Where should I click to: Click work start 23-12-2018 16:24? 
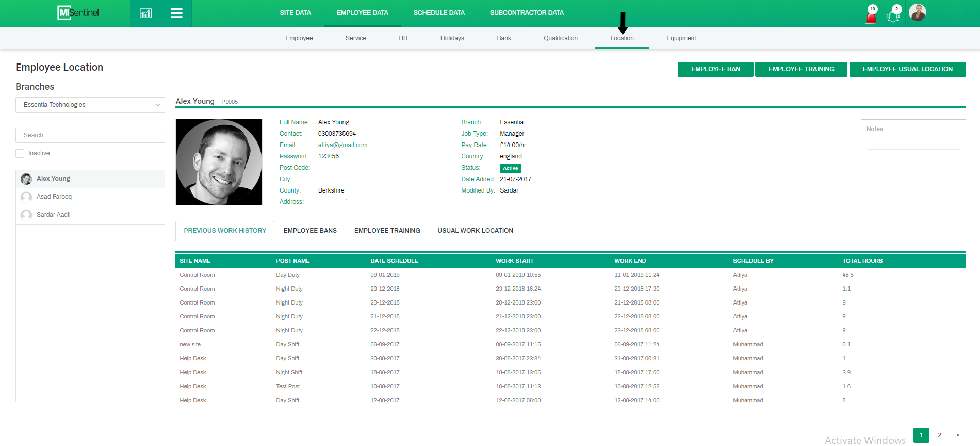click(x=518, y=289)
